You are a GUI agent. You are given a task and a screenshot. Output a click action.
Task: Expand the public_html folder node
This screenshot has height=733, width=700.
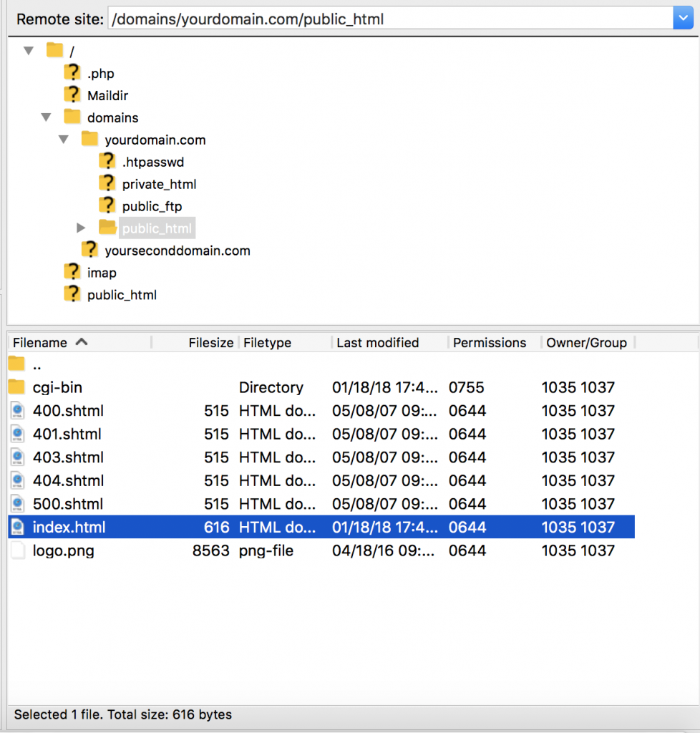tap(81, 228)
